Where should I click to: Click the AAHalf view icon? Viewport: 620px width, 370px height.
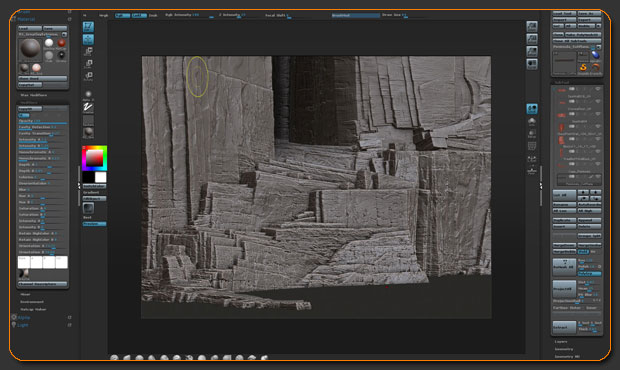tap(532, 63)
